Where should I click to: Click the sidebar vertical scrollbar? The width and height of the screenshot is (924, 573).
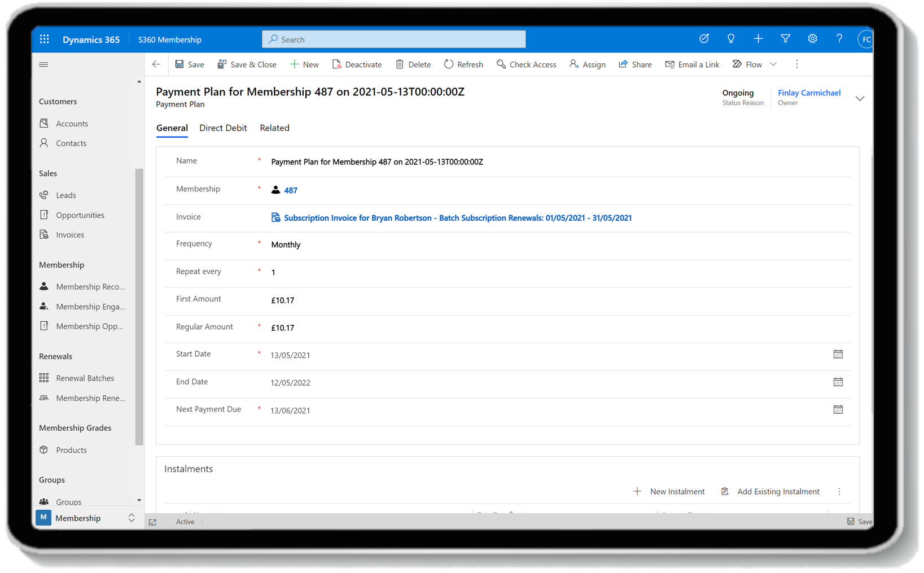(139, 307)
